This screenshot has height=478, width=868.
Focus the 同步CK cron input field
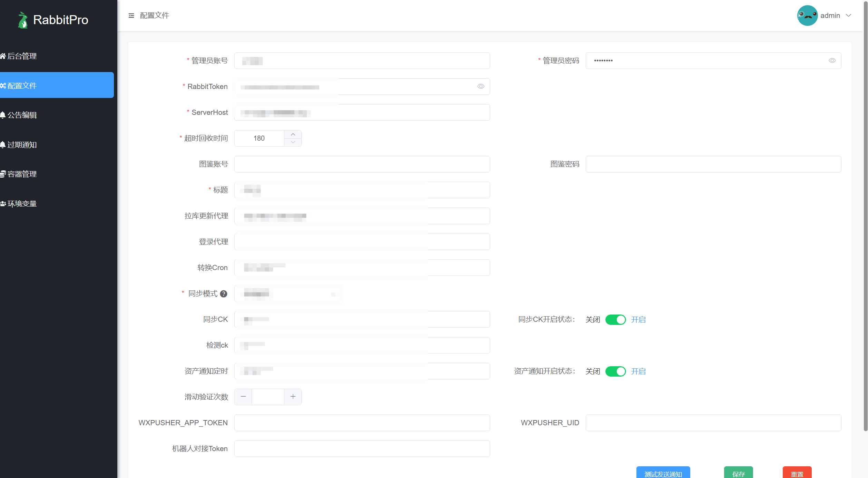[362, 319]
